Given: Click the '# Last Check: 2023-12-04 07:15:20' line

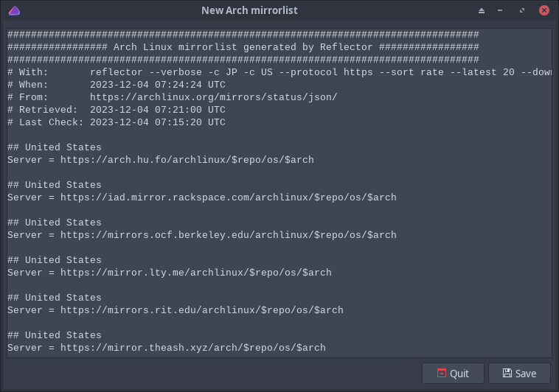Looking at the screenshot, I should (117, 122).
